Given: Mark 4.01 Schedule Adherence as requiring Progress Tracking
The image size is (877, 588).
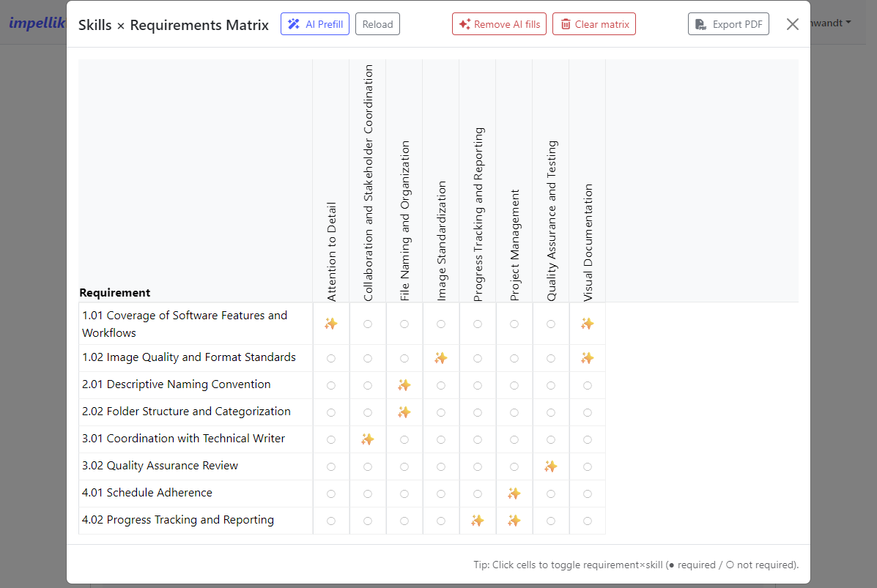Looking at the screenshot, I should click(x=478, y=494).
